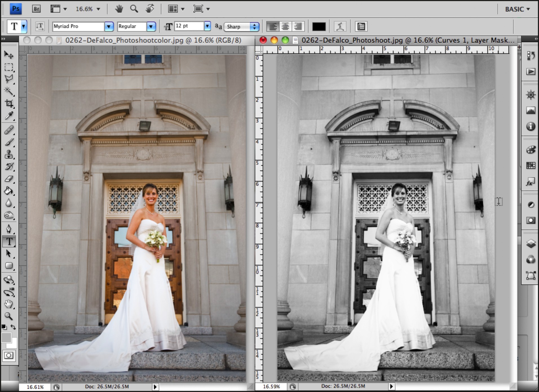This screenshot has width=539, height=392.
Task: Select the Rectangular Marquee tool
Action: [9, 67]
